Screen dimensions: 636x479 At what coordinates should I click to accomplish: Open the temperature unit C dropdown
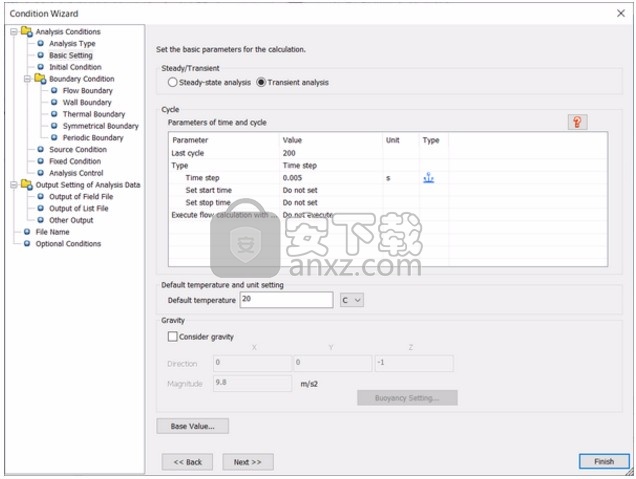pyautogui.click(x=352, y=300)
